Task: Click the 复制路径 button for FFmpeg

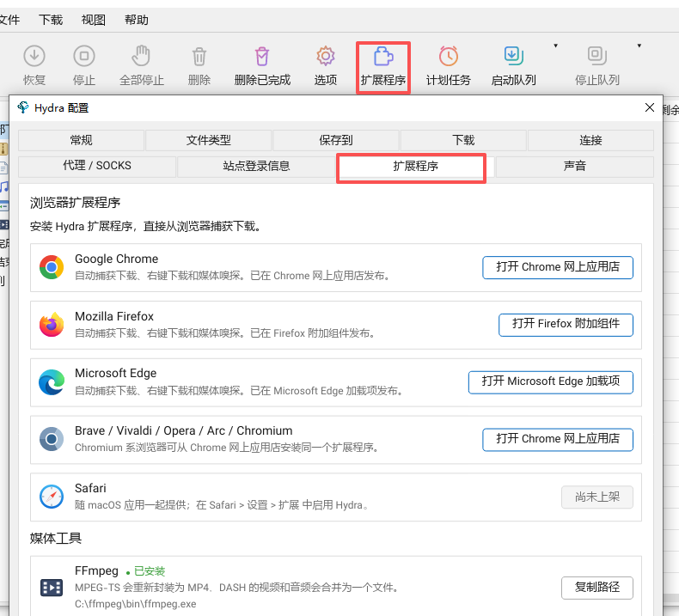Action: pyautogui.click(x=597, y=588)
